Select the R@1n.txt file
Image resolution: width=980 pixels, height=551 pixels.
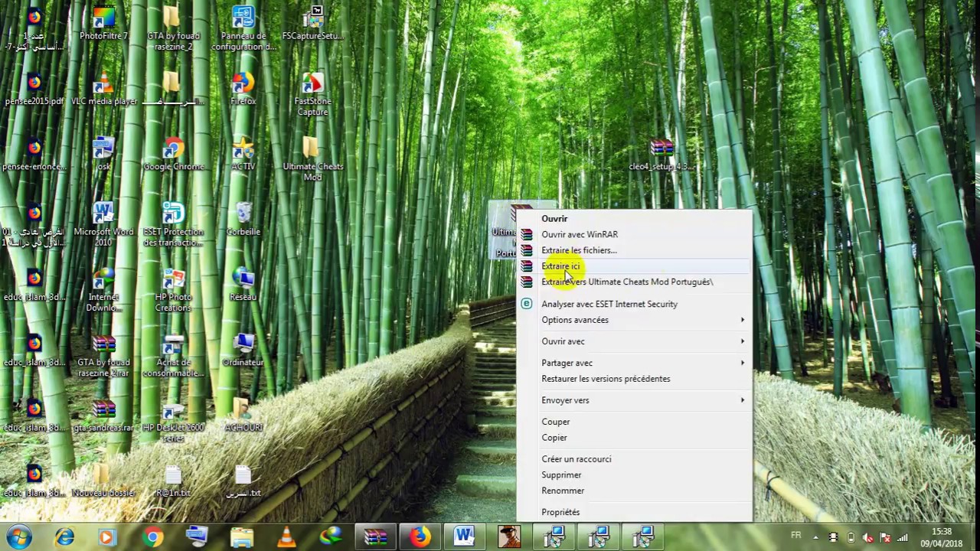pyautogui.click(x=174, y=481)
